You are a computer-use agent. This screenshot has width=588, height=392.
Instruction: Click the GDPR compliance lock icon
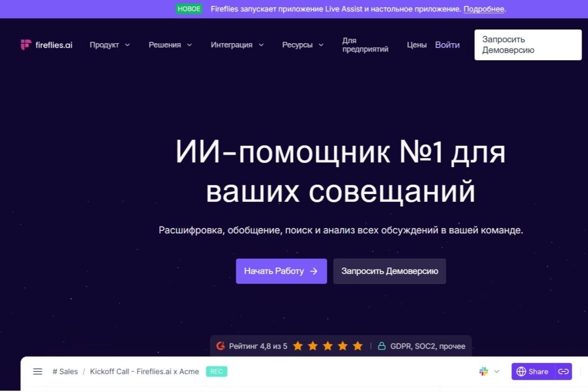382,346
